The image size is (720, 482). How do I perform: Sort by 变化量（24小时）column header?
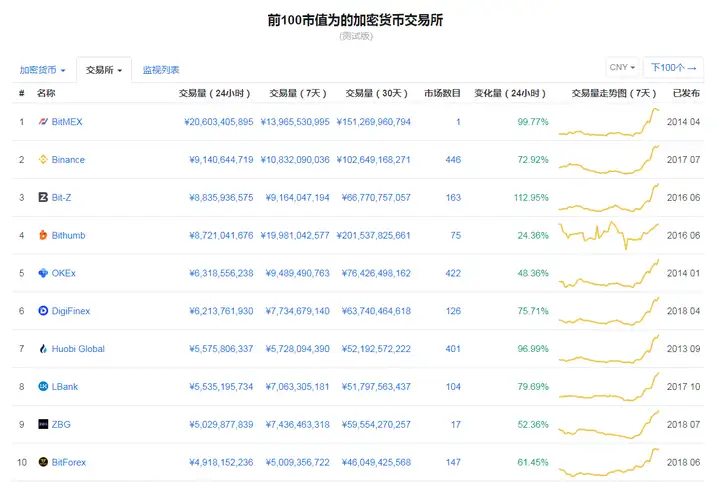point(510,93)
